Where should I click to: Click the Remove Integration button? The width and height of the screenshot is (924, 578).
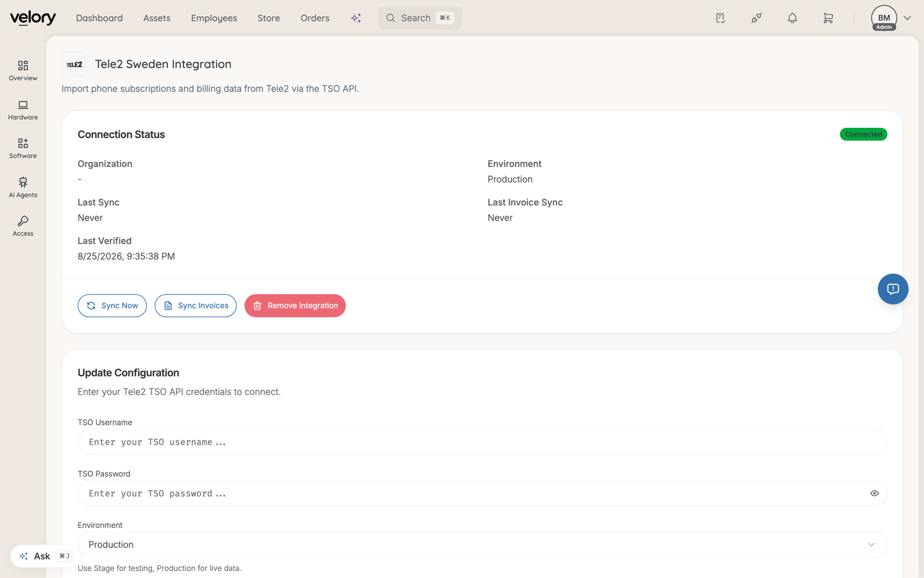[295, 306]
